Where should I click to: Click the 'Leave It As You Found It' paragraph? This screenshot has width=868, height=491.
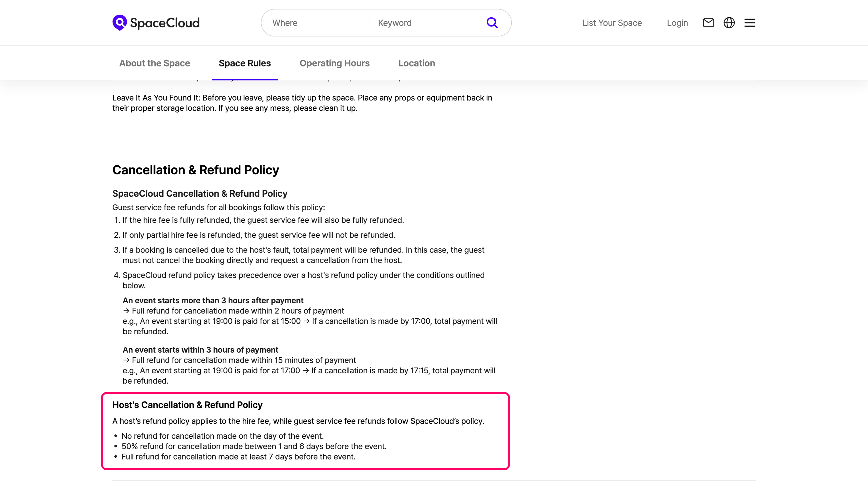point(302,103)
